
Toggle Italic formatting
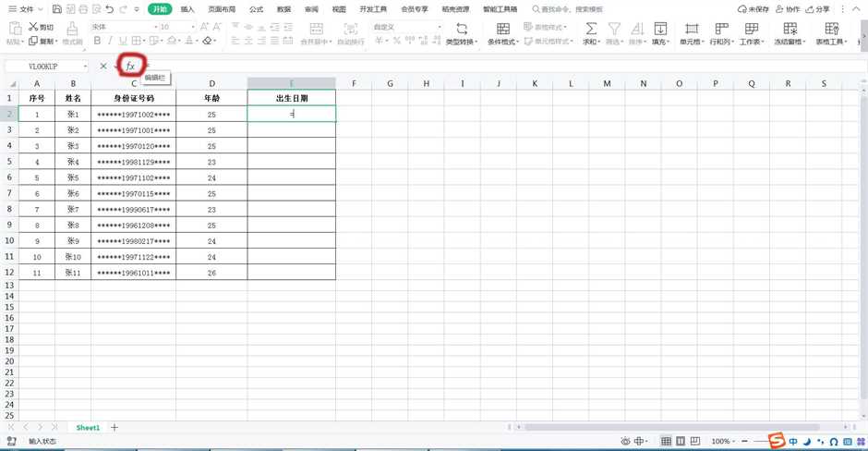coord(110,41)
